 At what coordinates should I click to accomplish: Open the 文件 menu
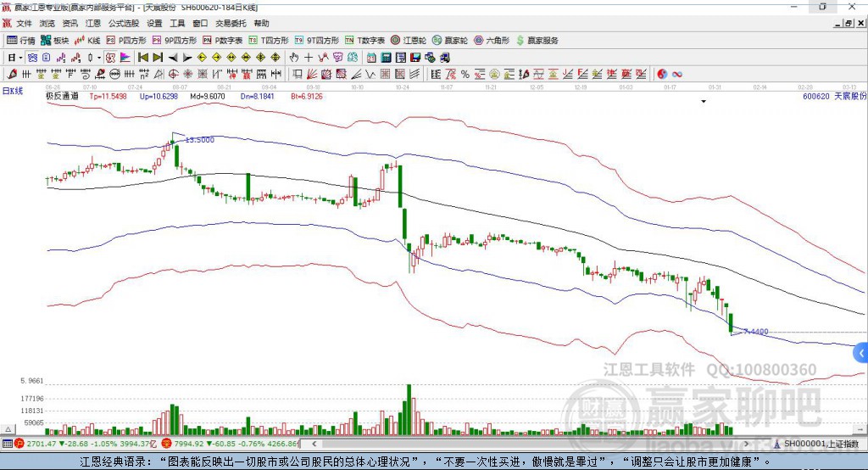pyautogui.click(x=24, y=23)
